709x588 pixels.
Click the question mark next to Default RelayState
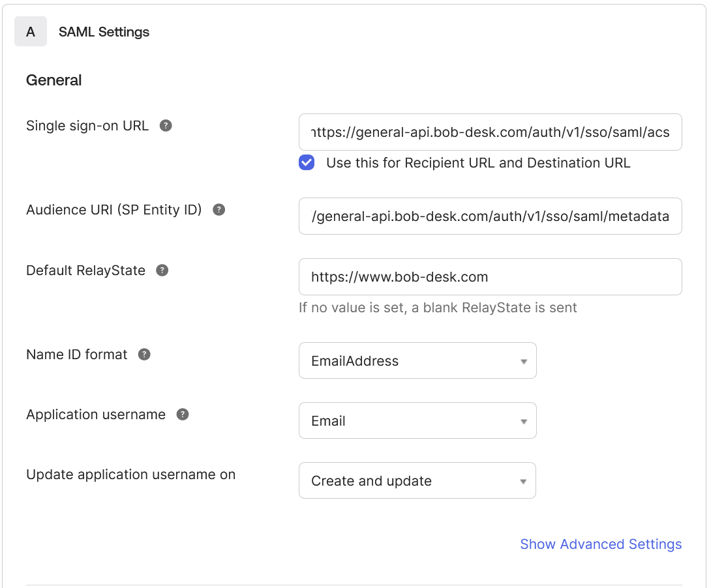[162, 271]
